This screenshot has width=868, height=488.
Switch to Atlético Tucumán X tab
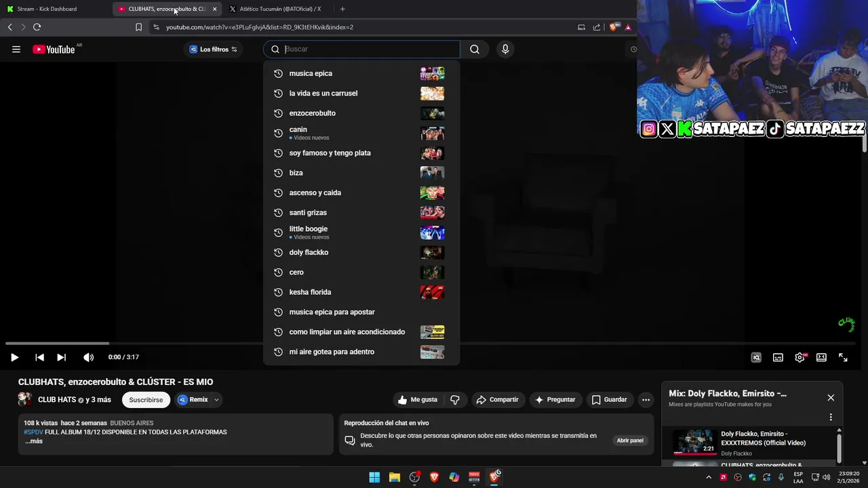tap(278, 9)
